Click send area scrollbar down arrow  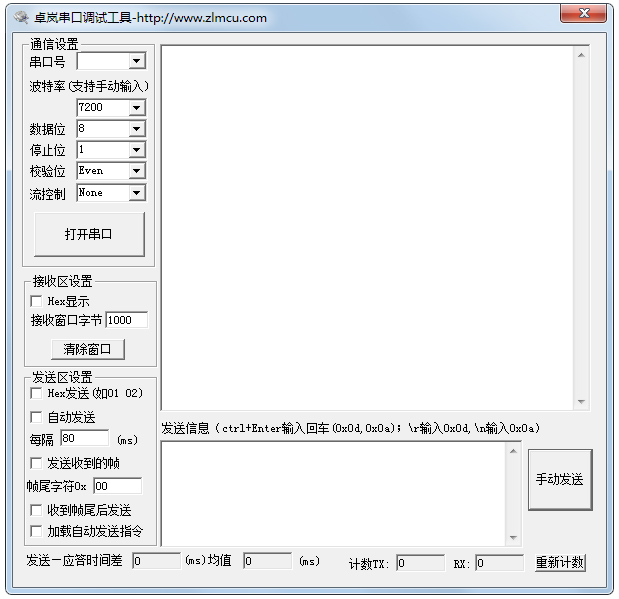(513, 537)
